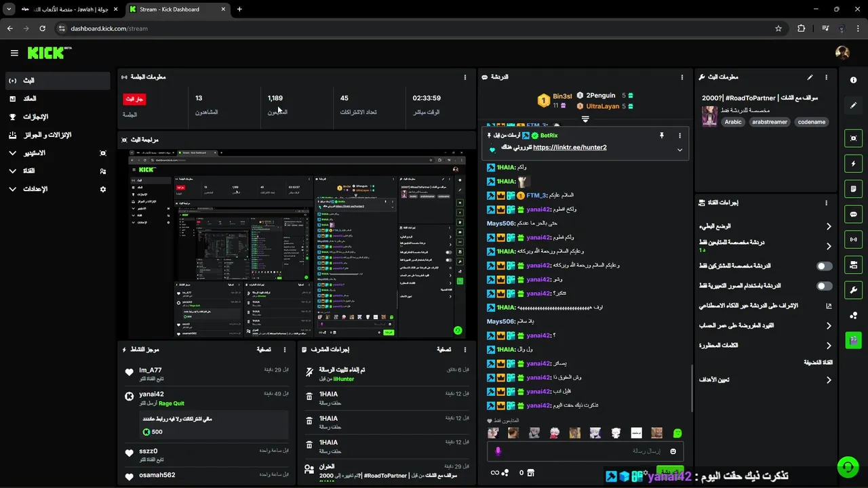Expand the الإعدادات sidebar section
Image resolution: width=868 pixels, height=488 pixels.
tap(57, 189)
